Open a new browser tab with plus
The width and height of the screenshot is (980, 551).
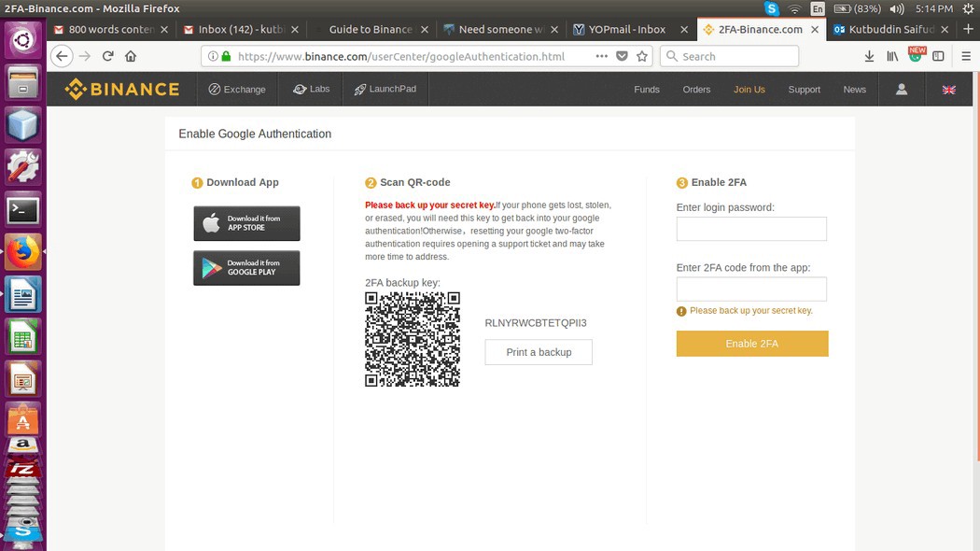[x=968, y=29]
